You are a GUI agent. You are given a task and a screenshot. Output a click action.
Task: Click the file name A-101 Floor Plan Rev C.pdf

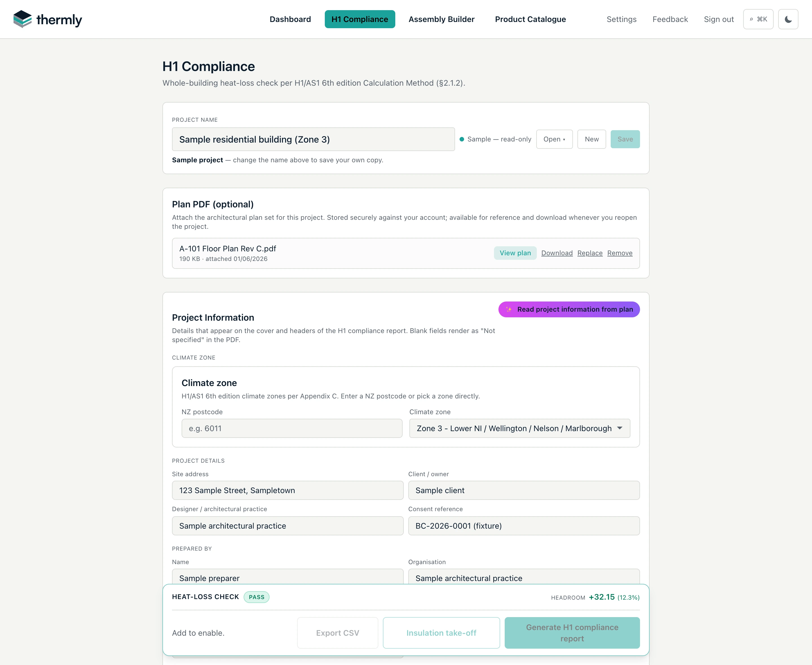point(228,249)
